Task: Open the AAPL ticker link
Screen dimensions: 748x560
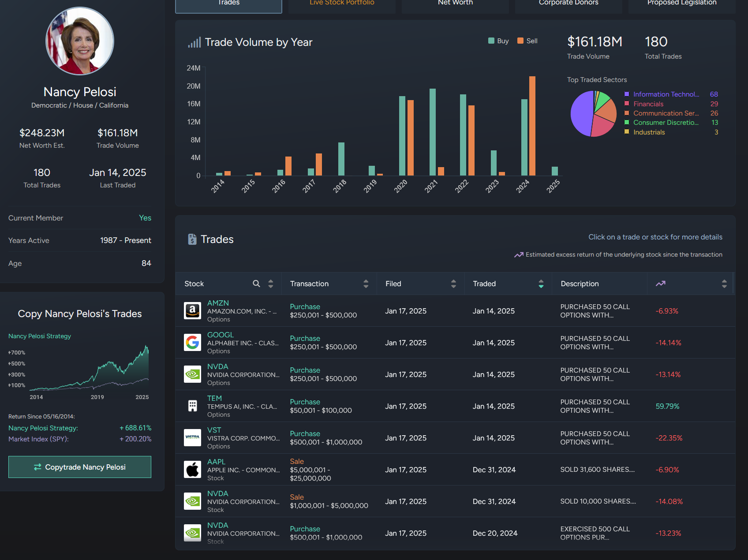Action: click(x=216, y=462)
